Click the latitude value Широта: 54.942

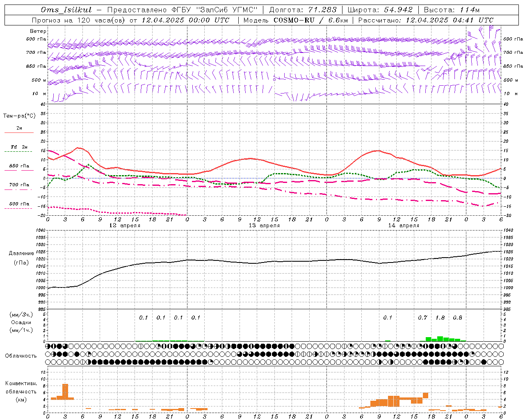point(380,10)
